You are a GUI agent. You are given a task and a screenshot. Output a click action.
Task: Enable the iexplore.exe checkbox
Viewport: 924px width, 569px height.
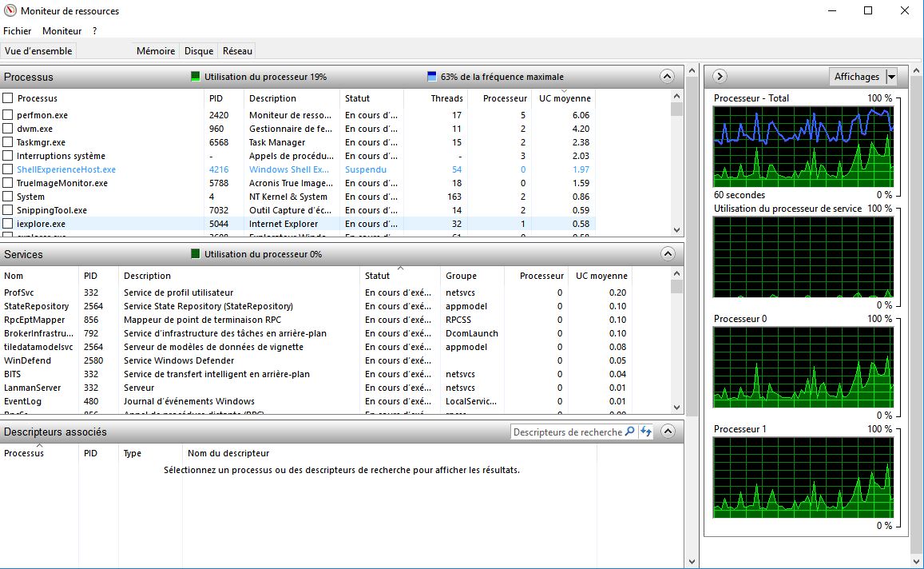(x=8, y=224)
